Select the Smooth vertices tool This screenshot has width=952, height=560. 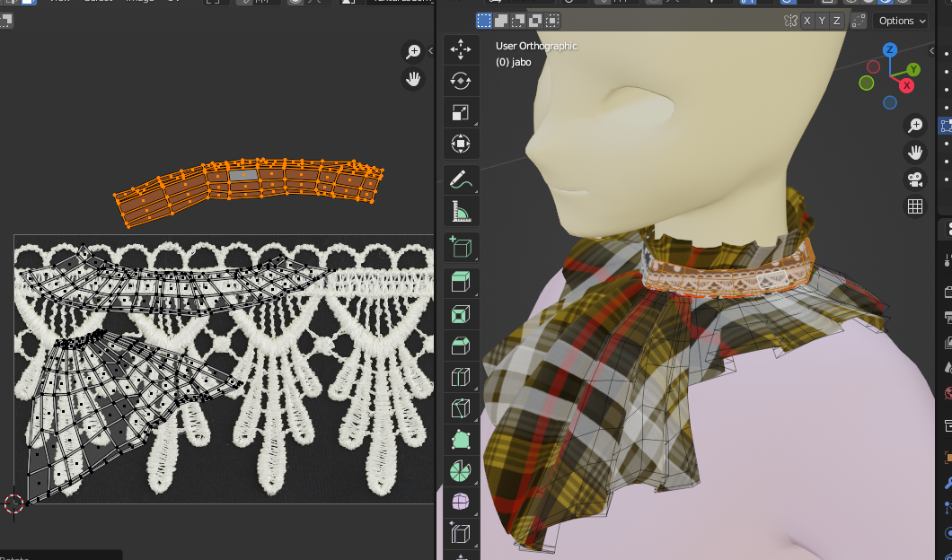click(x=461, y=503)
